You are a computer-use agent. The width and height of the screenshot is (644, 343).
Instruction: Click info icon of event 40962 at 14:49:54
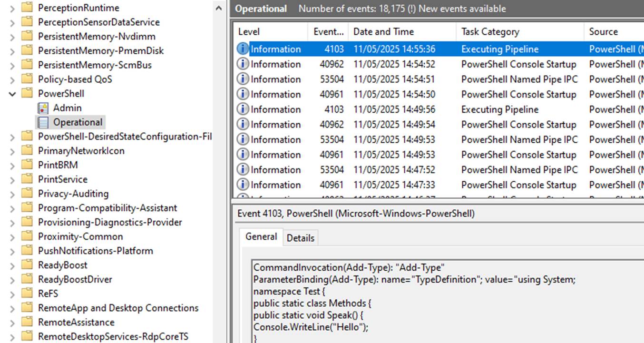[x=243, y=124]
